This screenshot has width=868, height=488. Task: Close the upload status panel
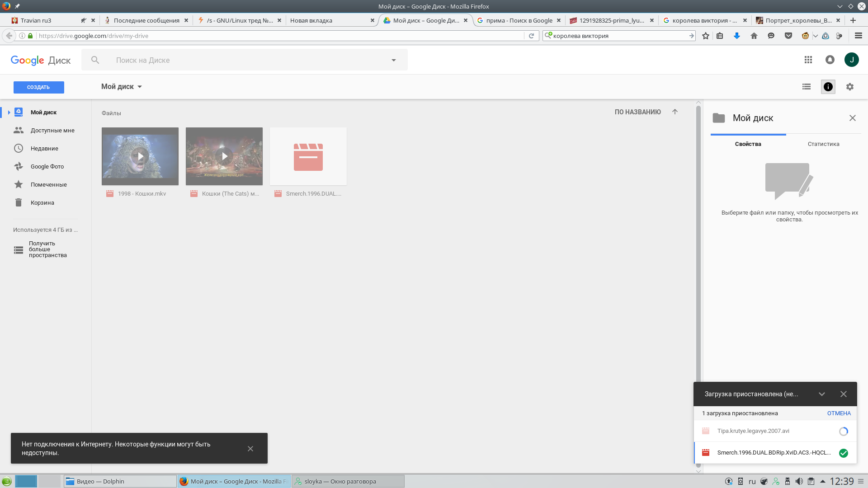tap(844, 394)
